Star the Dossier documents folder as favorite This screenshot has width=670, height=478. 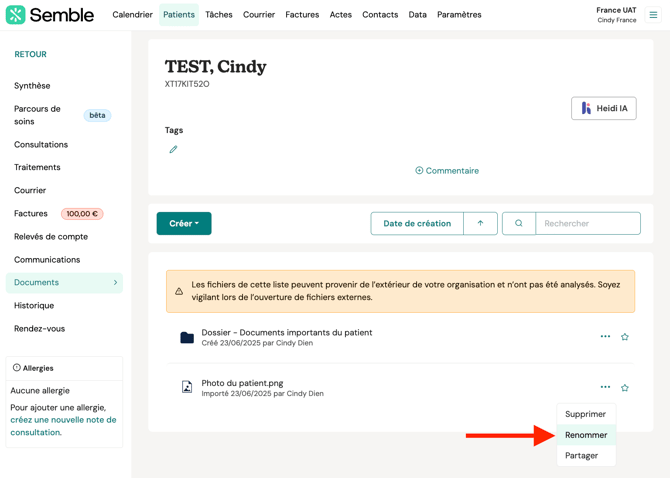coord(625,337)
